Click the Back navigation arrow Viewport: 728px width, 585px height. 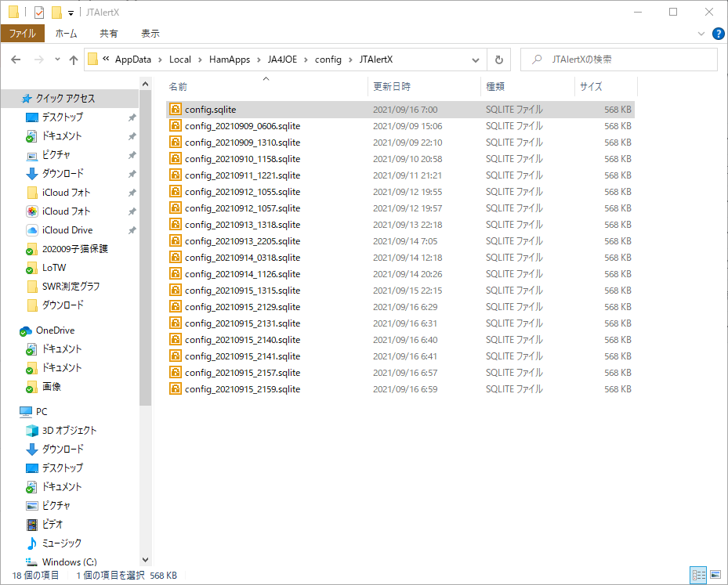tap(16, 60)
